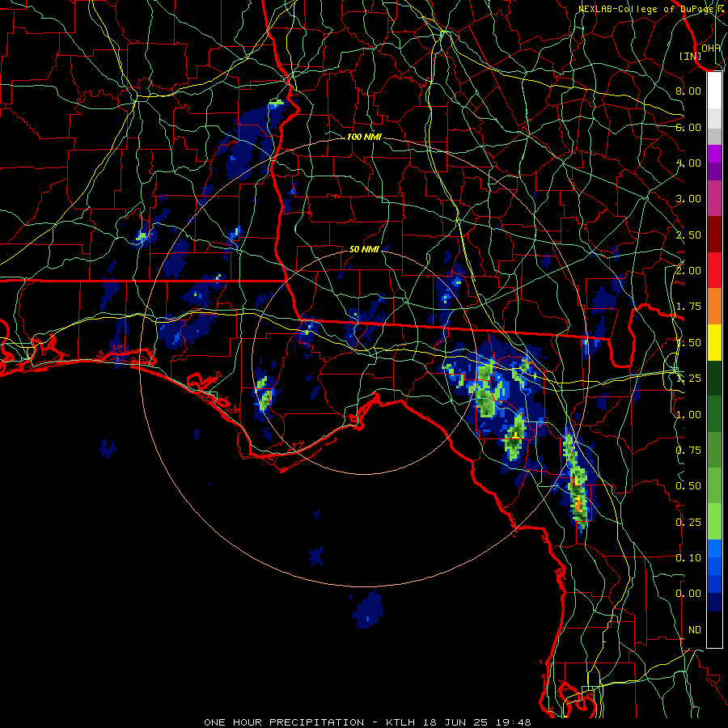Pick the light blue swatch near 0.10

[x=714, y=548]
